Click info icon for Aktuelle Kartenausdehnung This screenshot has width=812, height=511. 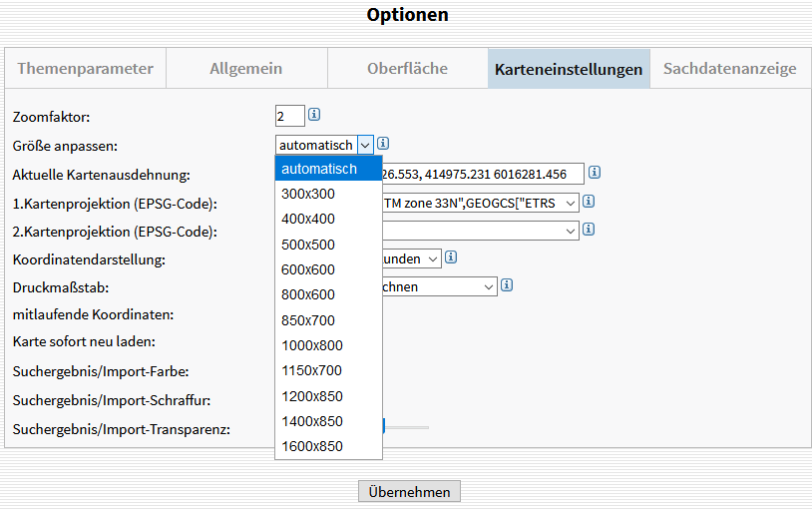tap(595, 173)
